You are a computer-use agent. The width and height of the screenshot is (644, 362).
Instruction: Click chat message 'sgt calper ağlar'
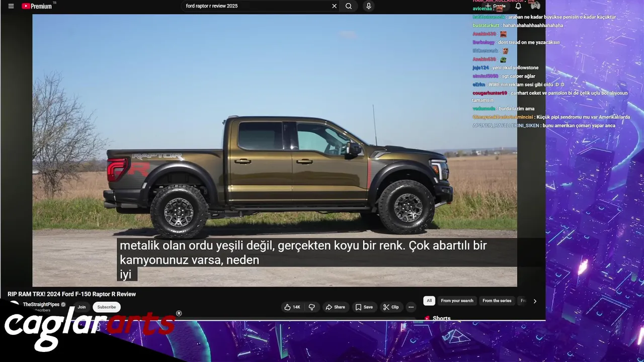click(518, 76)
